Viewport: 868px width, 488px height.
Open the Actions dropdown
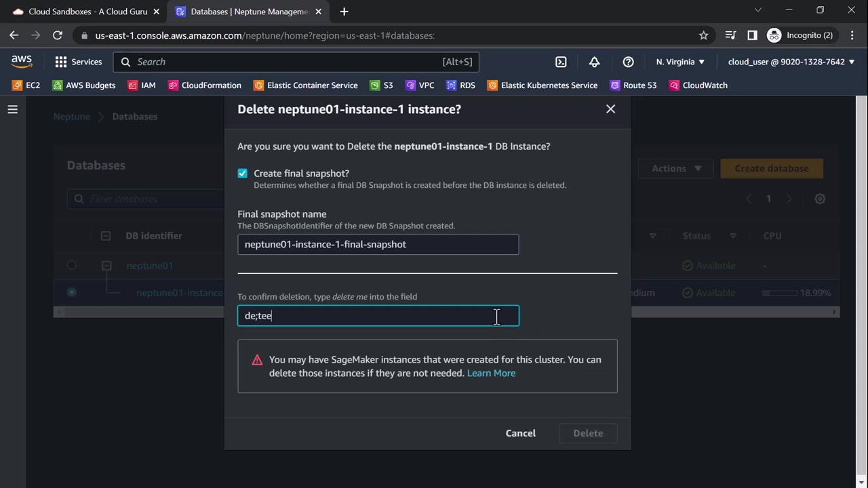[675, 169]
